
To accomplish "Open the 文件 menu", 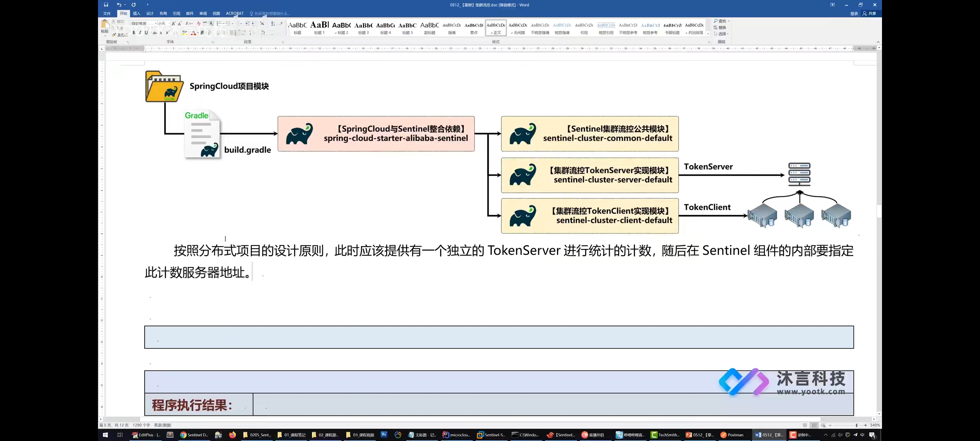I will coord(107,13).
